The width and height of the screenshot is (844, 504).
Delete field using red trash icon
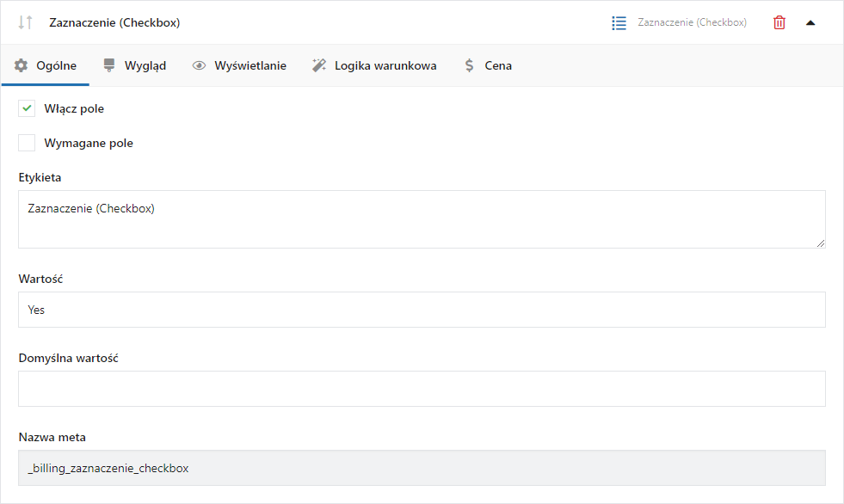click(x=779, y=22)
